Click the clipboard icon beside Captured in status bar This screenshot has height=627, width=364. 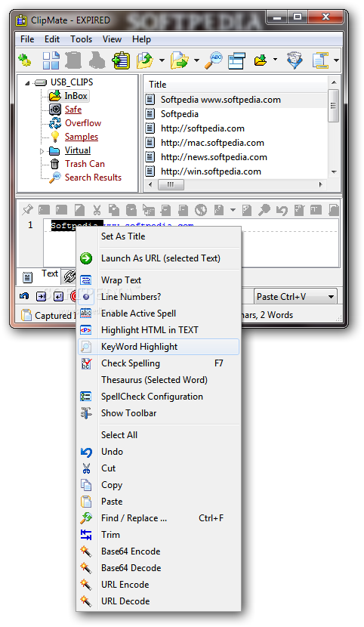point(26,315)
